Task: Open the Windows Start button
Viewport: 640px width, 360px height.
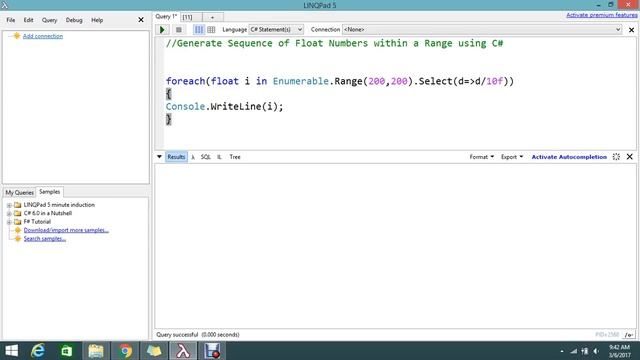Action: (11, 351)
